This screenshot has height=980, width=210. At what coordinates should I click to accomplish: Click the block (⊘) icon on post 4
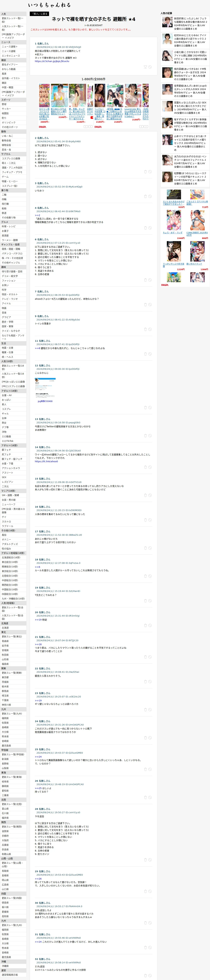[150, 228]
